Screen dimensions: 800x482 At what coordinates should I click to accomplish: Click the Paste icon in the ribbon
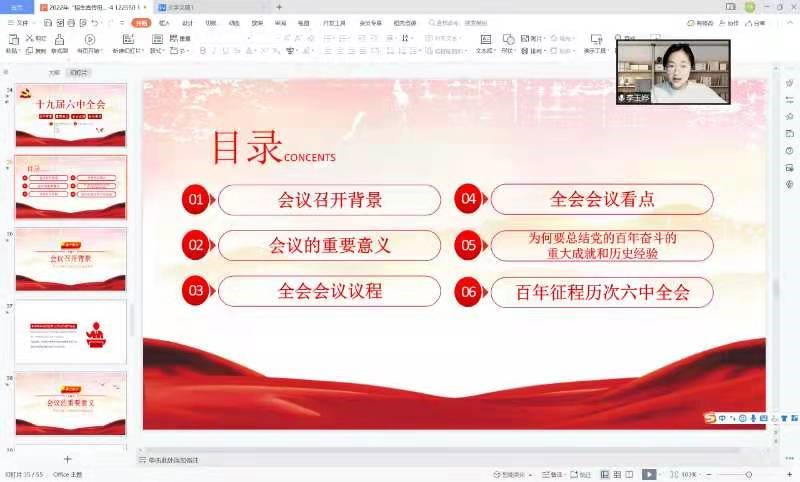tap(12, 42)
